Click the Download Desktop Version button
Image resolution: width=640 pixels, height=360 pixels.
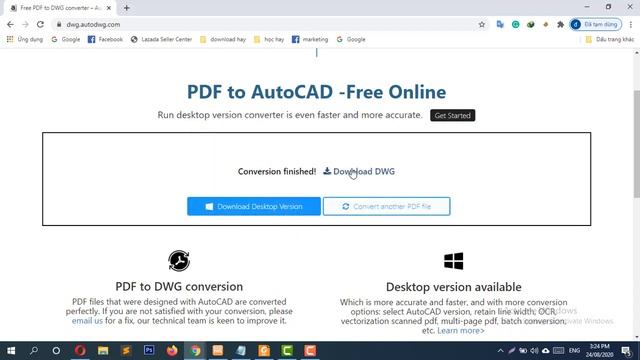[254, 207]
